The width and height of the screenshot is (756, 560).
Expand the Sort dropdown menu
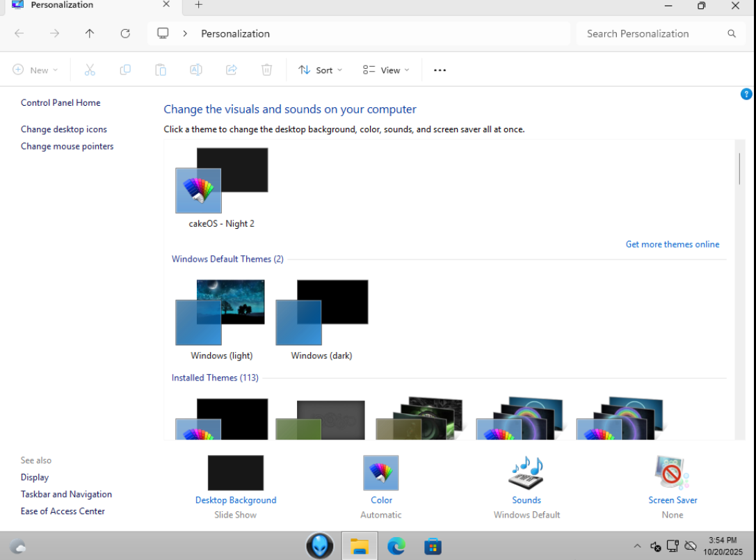(x=320, y=70)
